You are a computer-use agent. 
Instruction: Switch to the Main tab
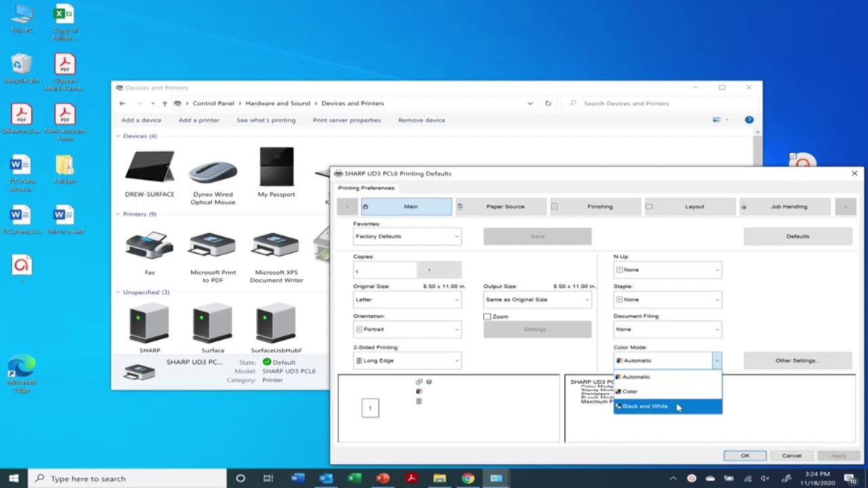point(406,207)
